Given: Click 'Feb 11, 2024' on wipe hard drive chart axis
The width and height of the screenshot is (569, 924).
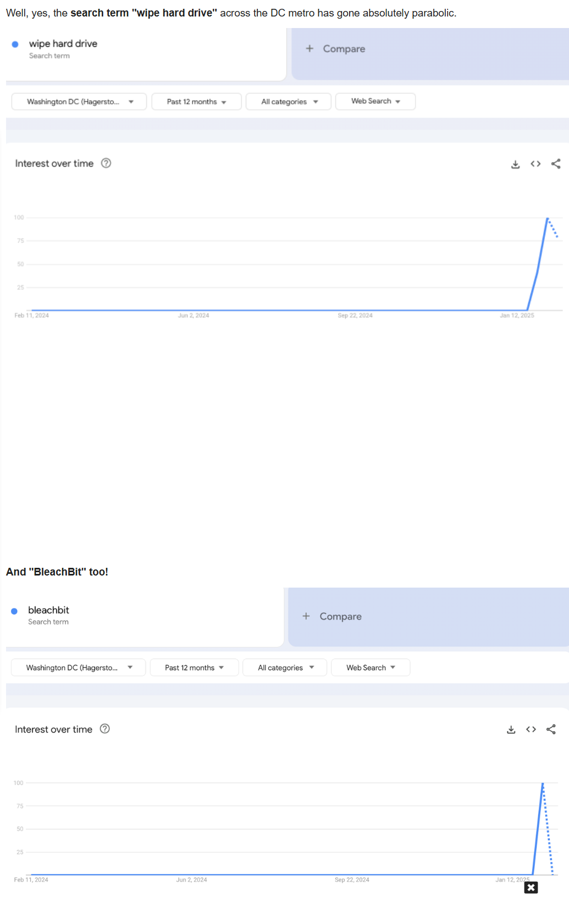Looking at the screenshot, I should (31, 316).
